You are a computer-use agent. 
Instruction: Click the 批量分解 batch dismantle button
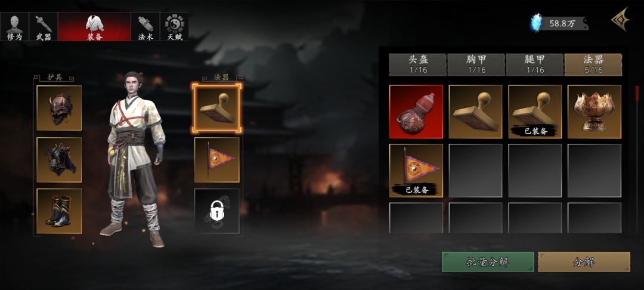pos(488,262)
